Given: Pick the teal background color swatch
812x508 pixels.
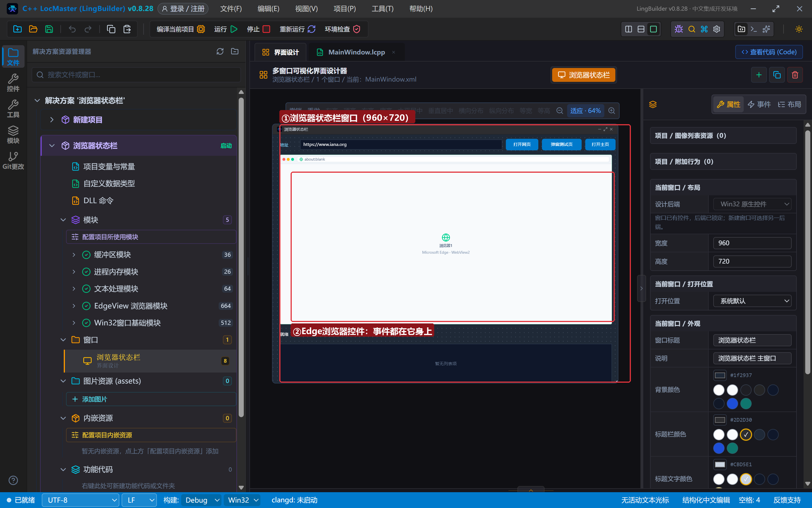Looking at the screenshot, I should 745,404.
